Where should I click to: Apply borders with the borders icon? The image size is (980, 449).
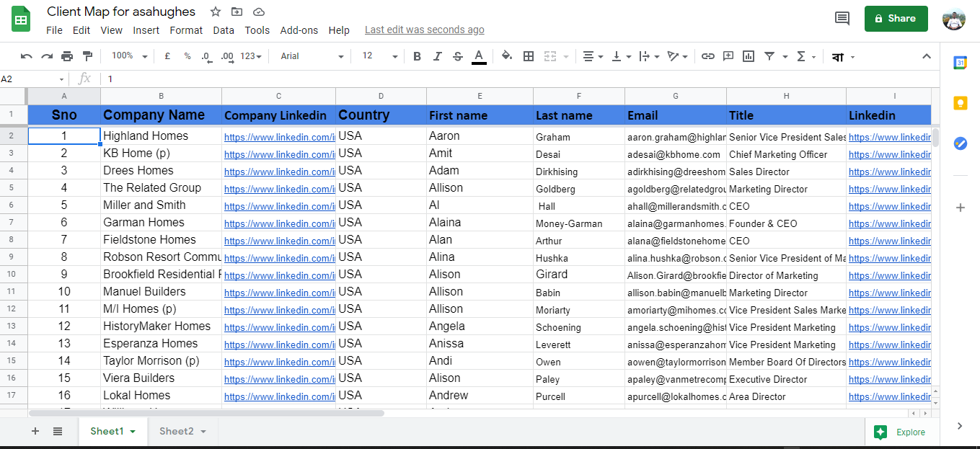529,55
